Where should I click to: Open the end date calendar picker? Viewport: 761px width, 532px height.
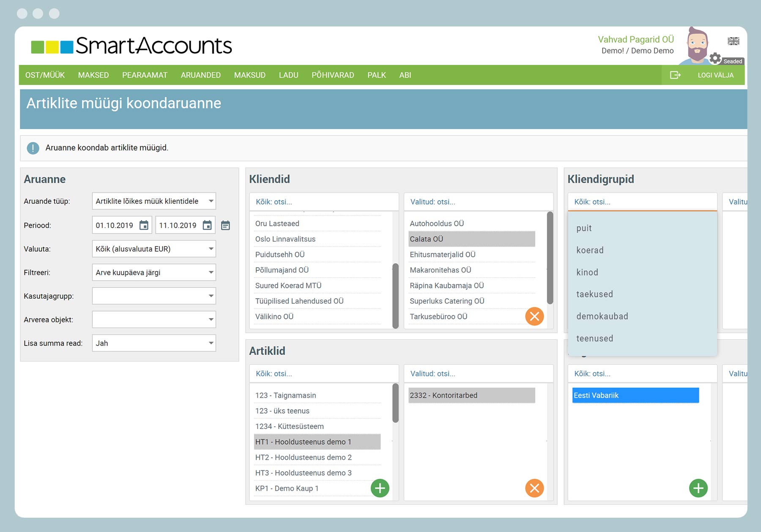[207, 225]
